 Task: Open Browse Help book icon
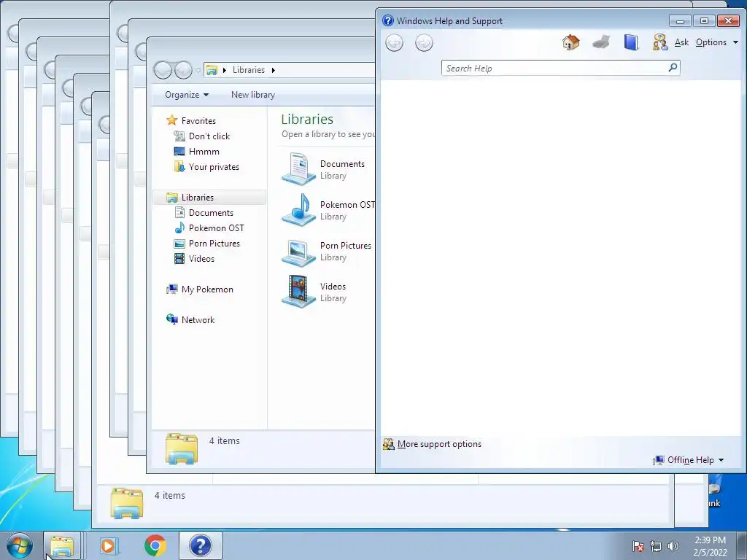(x=631, y=42)
